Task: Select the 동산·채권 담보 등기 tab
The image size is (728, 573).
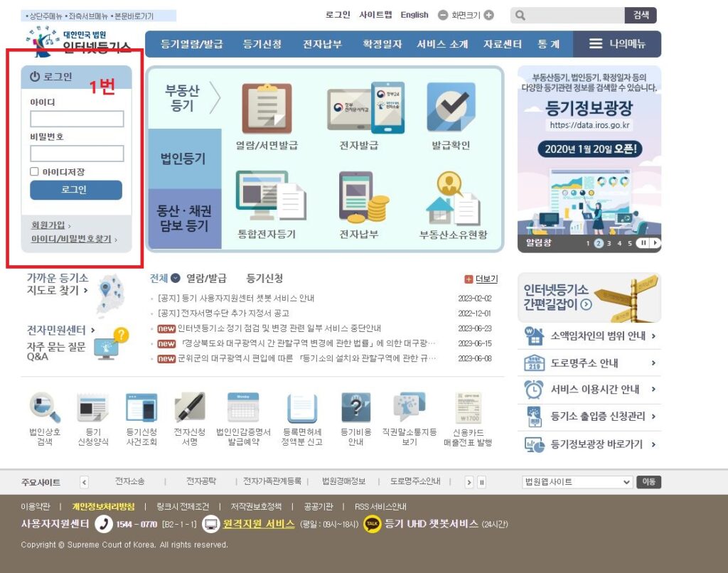Action: (x=184, y=218)
